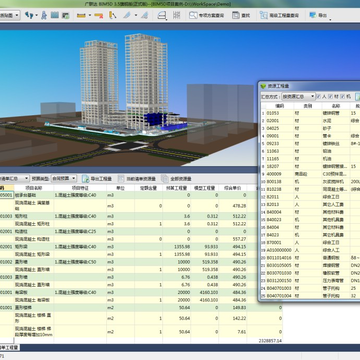360x360 pixels.
Task: Expand the ruler measure dropdown arrow
Action: 90,15
